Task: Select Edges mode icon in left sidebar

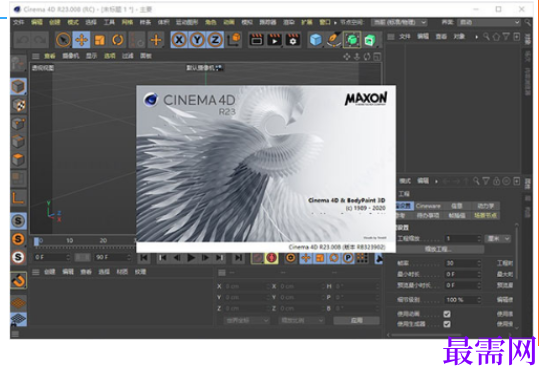Action: point(18,141)
